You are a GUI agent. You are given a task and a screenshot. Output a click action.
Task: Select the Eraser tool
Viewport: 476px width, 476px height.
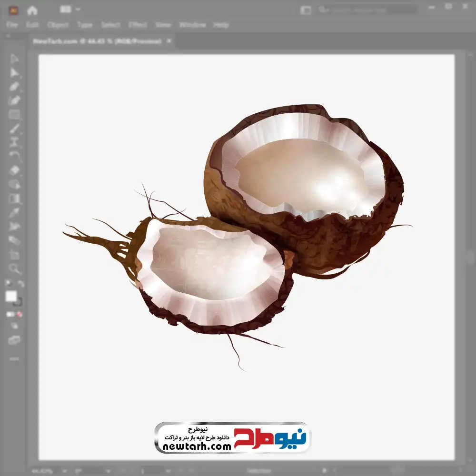pyautogui.click(x=14, y=170)
